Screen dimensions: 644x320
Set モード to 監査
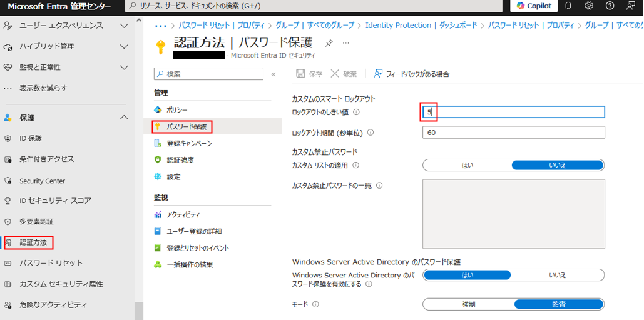[x=559, y=304]
